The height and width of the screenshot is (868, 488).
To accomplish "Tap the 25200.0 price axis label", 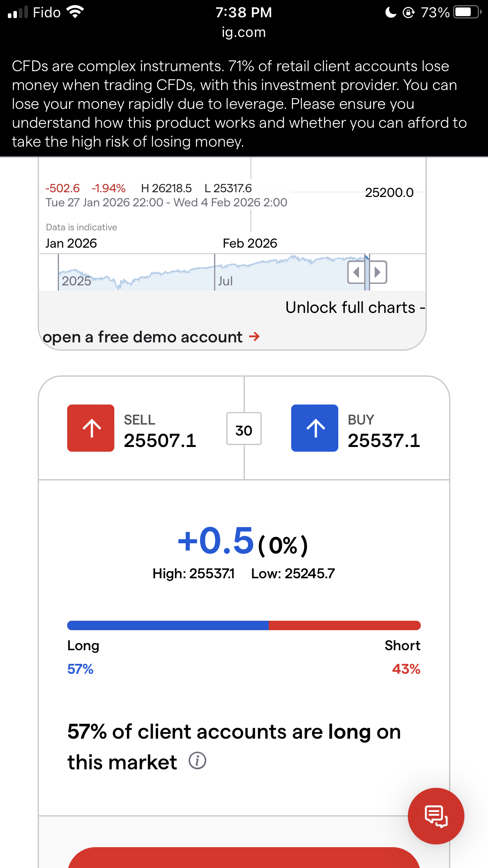I will [389, 193].
